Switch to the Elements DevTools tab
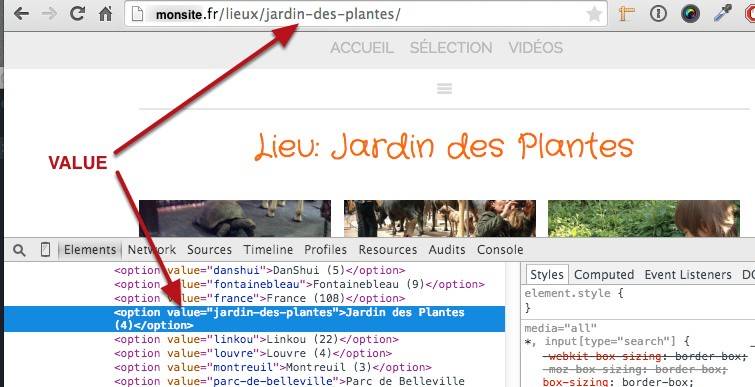This screenshot has height=387, width=755. (x=90, y=250)
